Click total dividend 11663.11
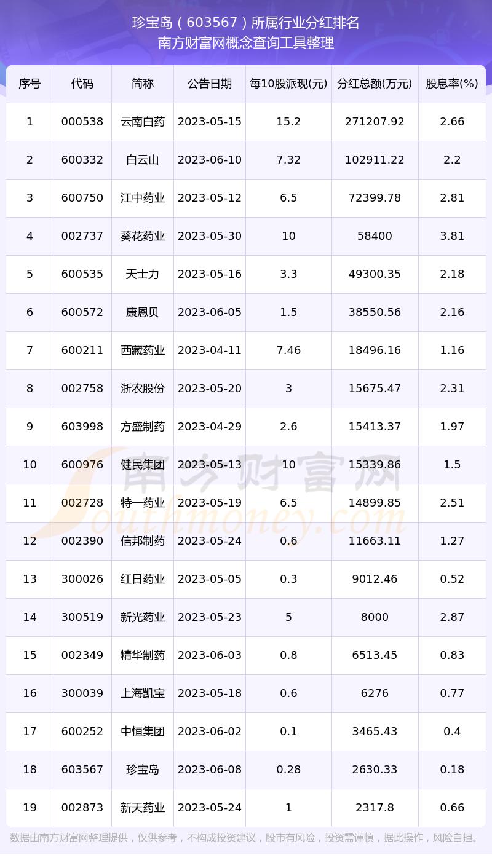 [375, 541]
